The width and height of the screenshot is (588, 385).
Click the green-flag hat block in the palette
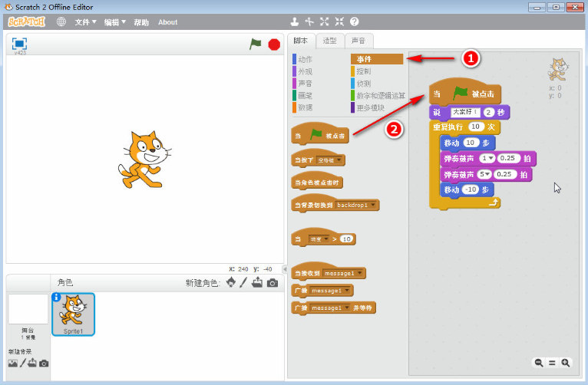(320, 134)
